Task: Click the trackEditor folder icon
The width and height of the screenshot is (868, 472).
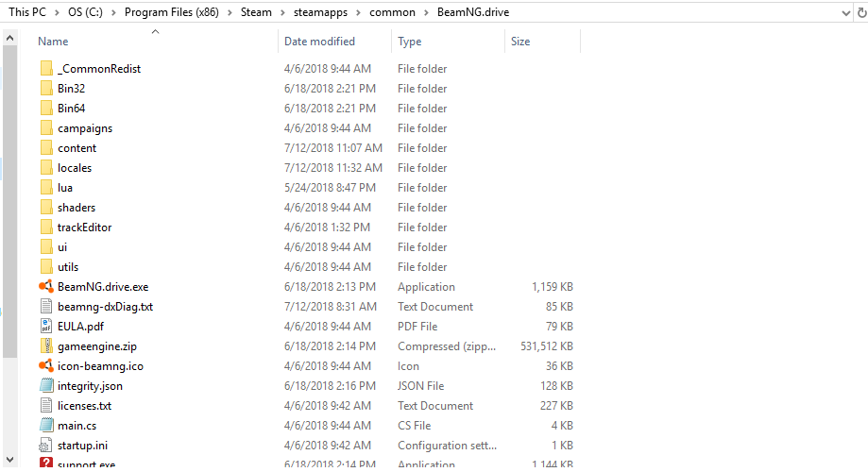Action: (46, 228)
